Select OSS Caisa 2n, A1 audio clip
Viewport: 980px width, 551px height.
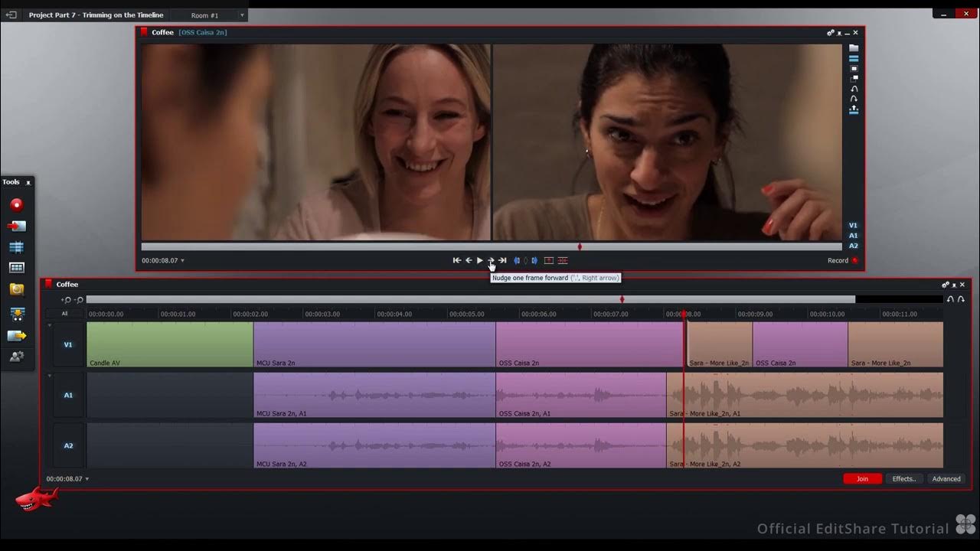click(x=581, y=395)
